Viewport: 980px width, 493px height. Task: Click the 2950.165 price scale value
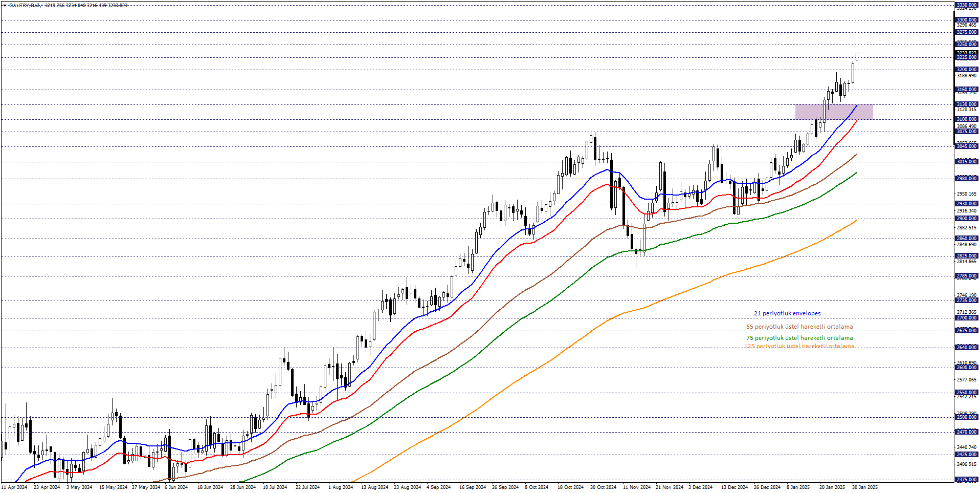[x=966, y=194]
